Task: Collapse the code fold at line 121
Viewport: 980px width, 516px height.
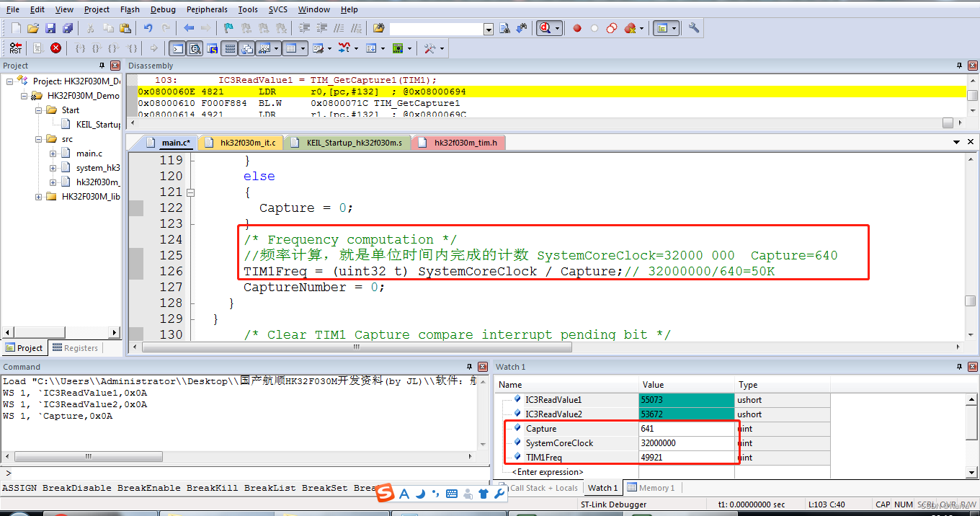Action: 191,192
